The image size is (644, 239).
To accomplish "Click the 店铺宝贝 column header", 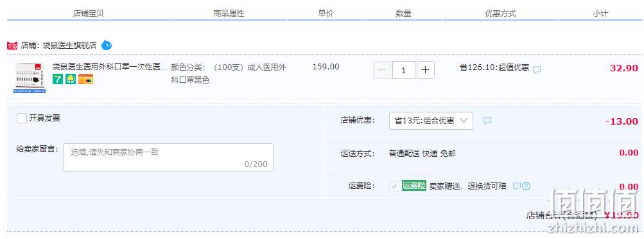I will (89, 13).
